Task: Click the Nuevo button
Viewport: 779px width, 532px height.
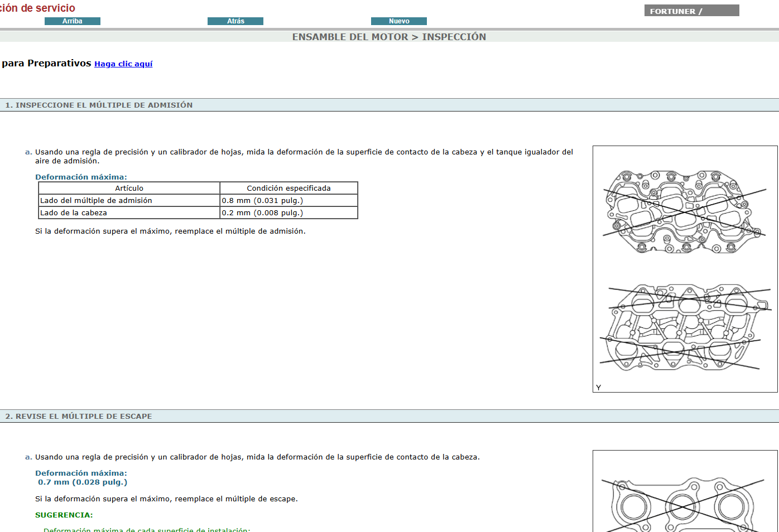Action: pyautogui.click(x=398, y=21)
